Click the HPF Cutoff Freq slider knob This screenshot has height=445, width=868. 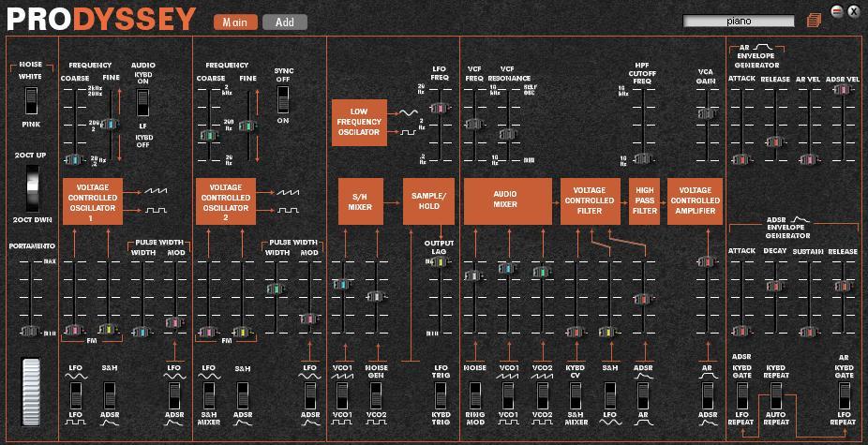tap(643, 159)
